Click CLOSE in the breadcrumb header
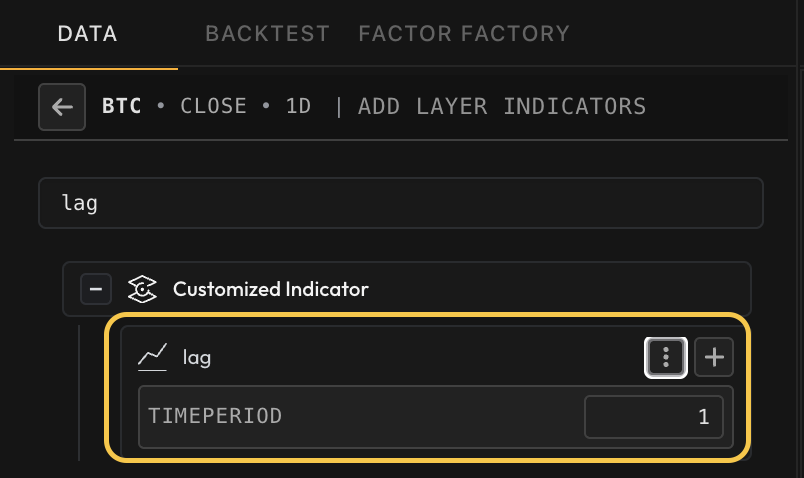This screenshot has height=478, width=804. [213, 106]
